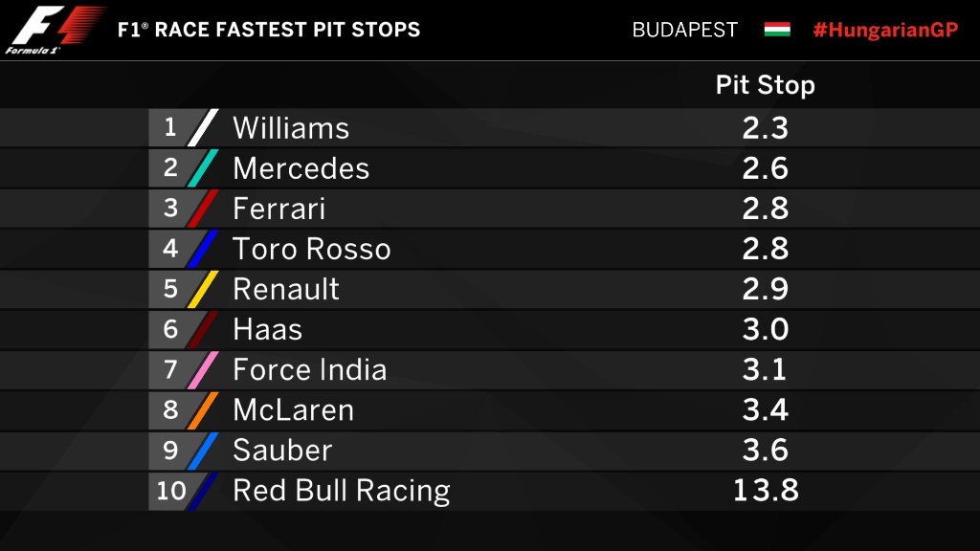Click the F1 Race Fastest Pit Stops title
The width and height of the screenshot is (980, 551).
tap(269, 30)
